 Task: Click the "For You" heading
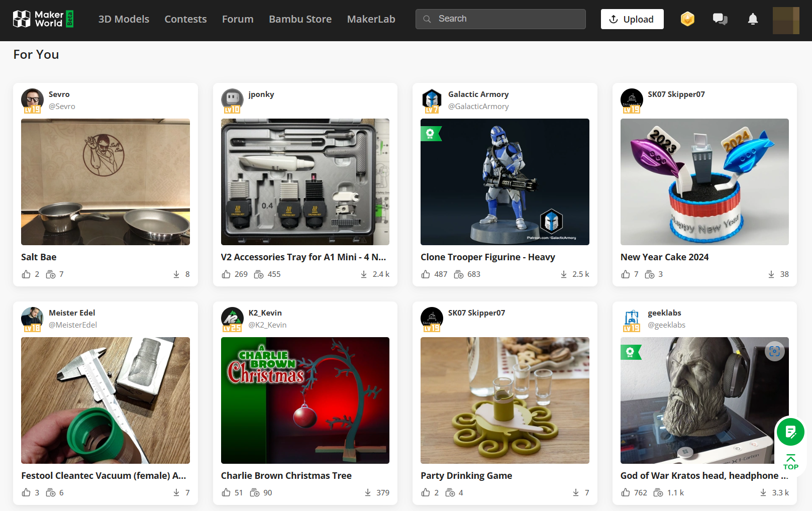(36, 54)
